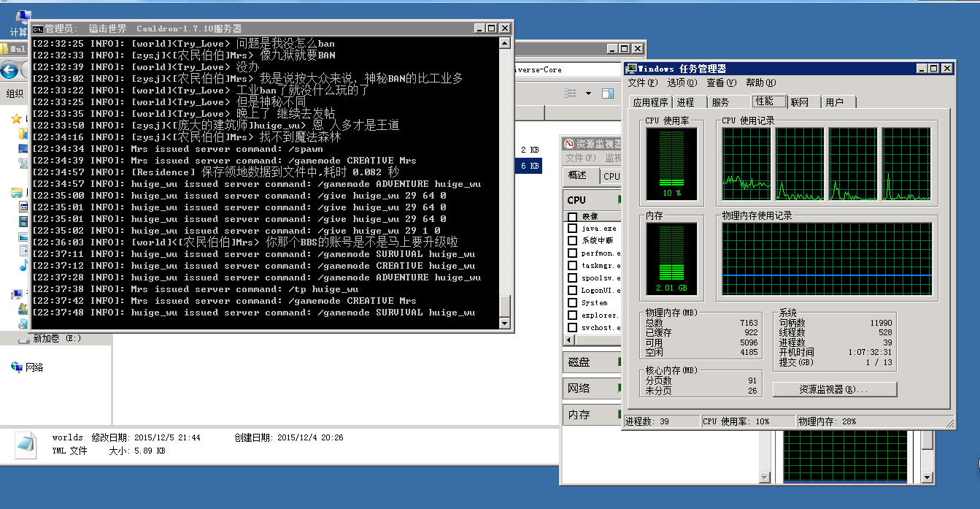980x509 pixels.
Task: Click the console scrollbar down arrow
Action: click(x=504, y=322)
